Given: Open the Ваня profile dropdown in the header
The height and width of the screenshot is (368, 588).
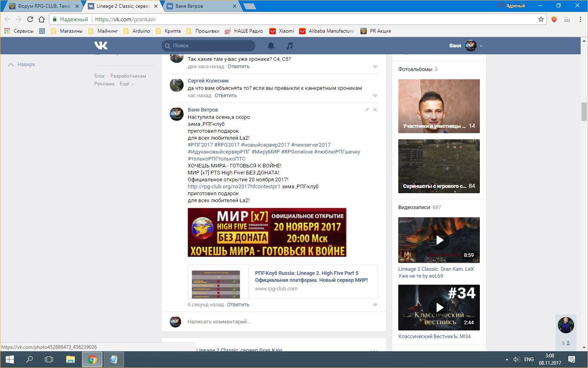Looking at the screenshot, I should (466, 45).
